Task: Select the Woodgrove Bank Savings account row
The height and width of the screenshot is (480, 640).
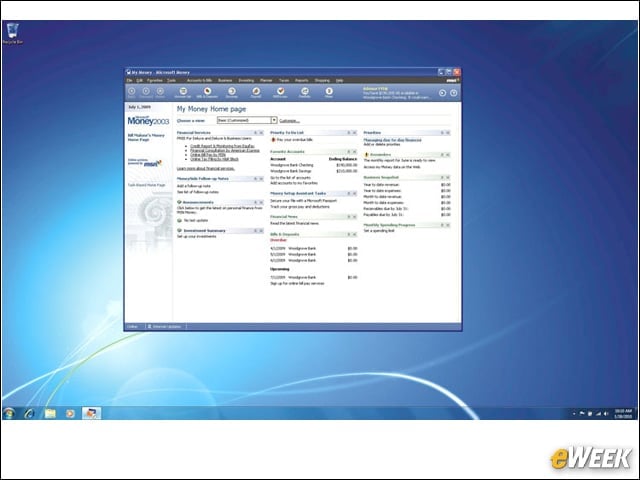Action: [313, 171]
